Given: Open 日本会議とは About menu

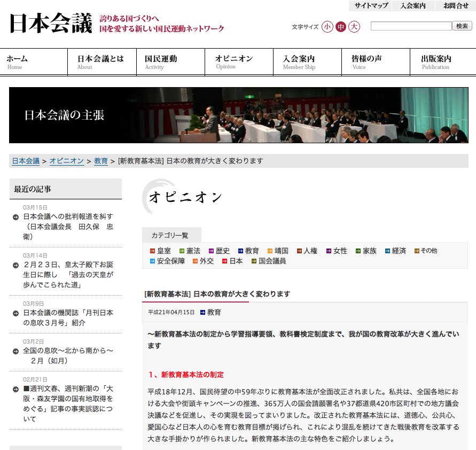Looking at the screenshot, I should (x=102, y=62).
